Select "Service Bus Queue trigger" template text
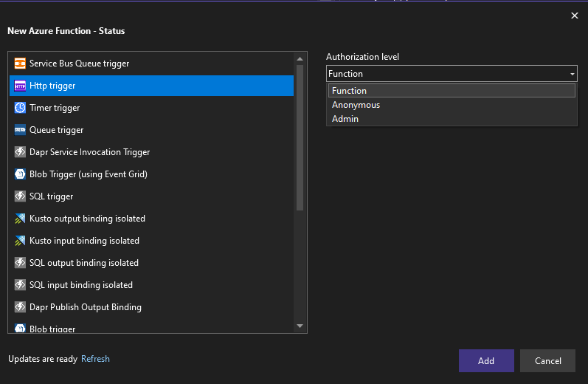The image size is (588, 384). click(x=79, y=64)
